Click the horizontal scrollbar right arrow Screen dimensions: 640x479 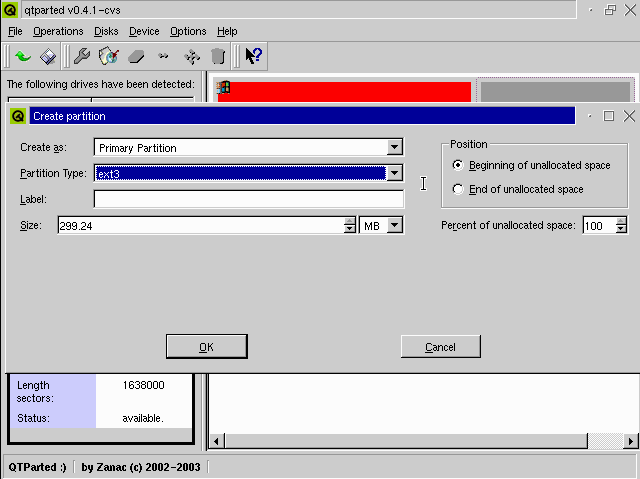pos(631,441)
